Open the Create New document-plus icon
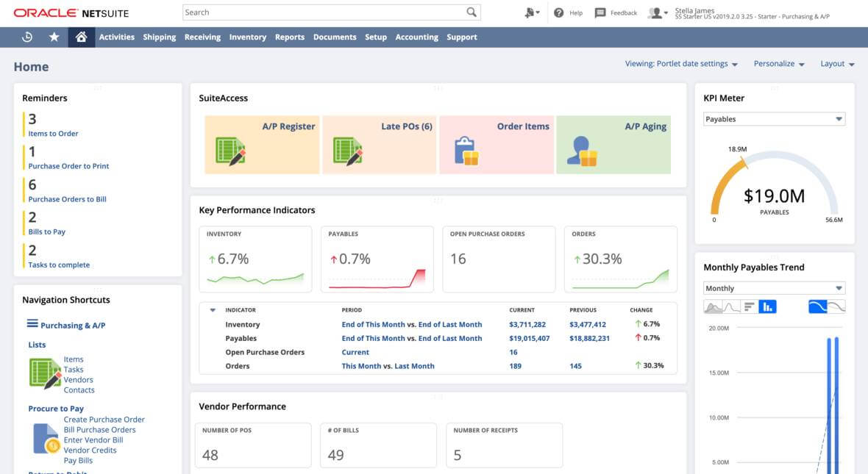868x474 pixels. [x=529, y=12]
